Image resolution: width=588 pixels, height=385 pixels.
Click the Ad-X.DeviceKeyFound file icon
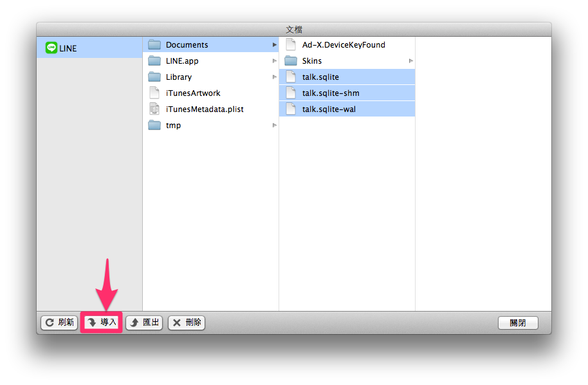pyautogui.click(x=291, y=44)
